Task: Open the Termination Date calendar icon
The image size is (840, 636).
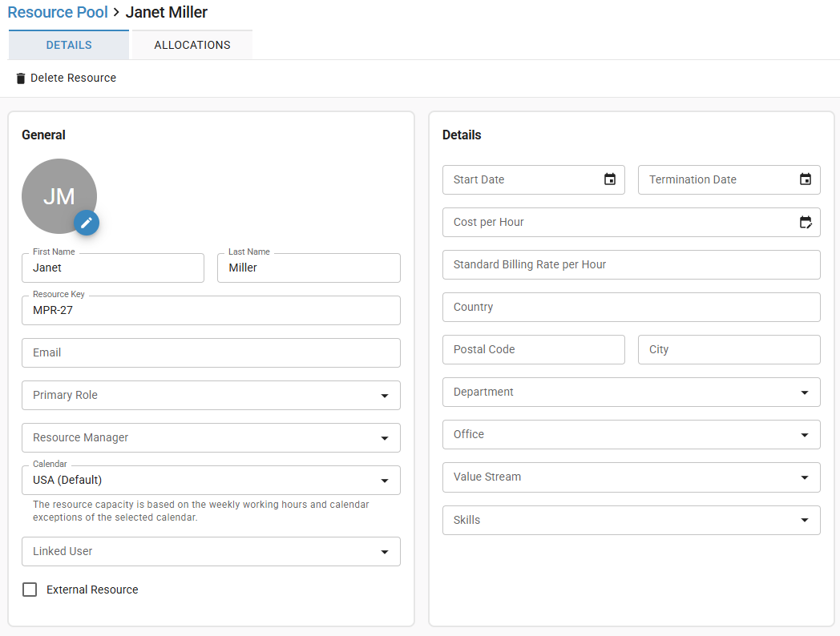Action: (806, 179)
